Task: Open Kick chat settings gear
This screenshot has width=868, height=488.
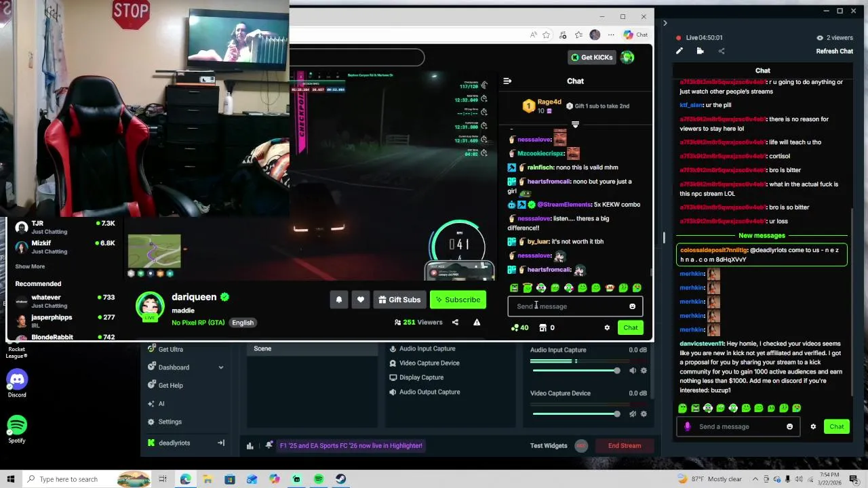Action: point(607,327)
